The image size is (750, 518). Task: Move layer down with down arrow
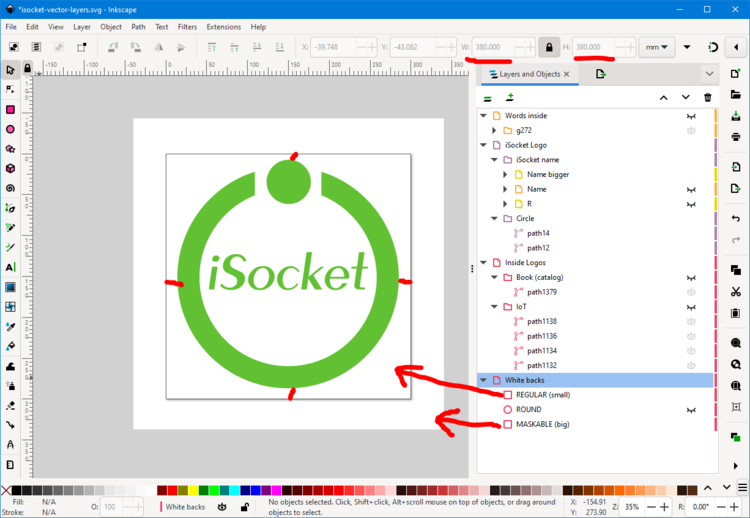pyautogui.click(x=685, y=98)
